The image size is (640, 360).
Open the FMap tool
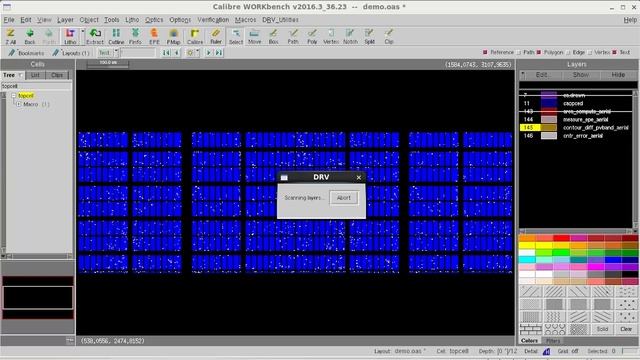point(173,36)
